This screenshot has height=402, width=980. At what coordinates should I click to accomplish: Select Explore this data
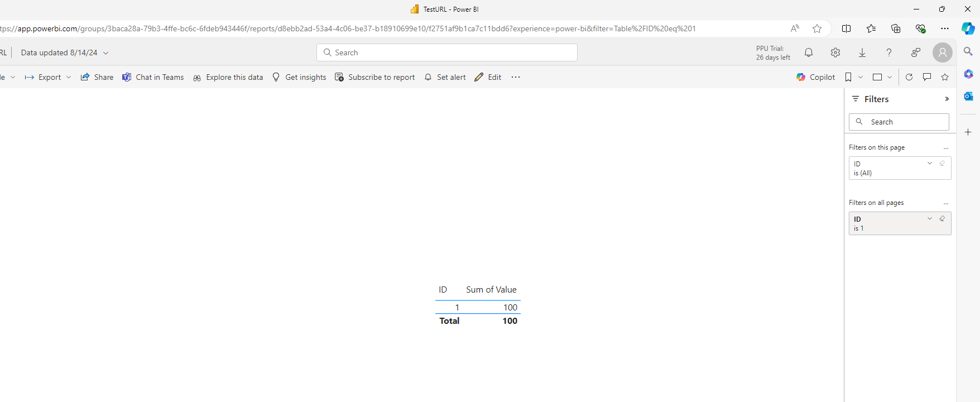point(228,77)
